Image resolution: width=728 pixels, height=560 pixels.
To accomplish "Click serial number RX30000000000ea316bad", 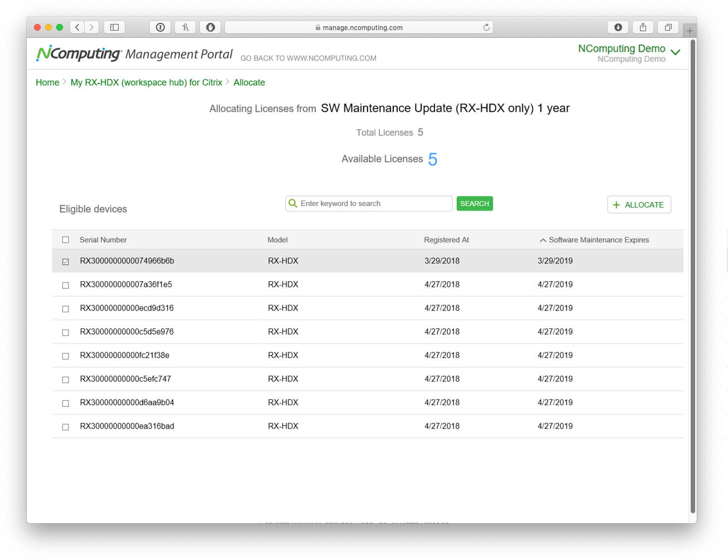I will [x=127, y=426].
